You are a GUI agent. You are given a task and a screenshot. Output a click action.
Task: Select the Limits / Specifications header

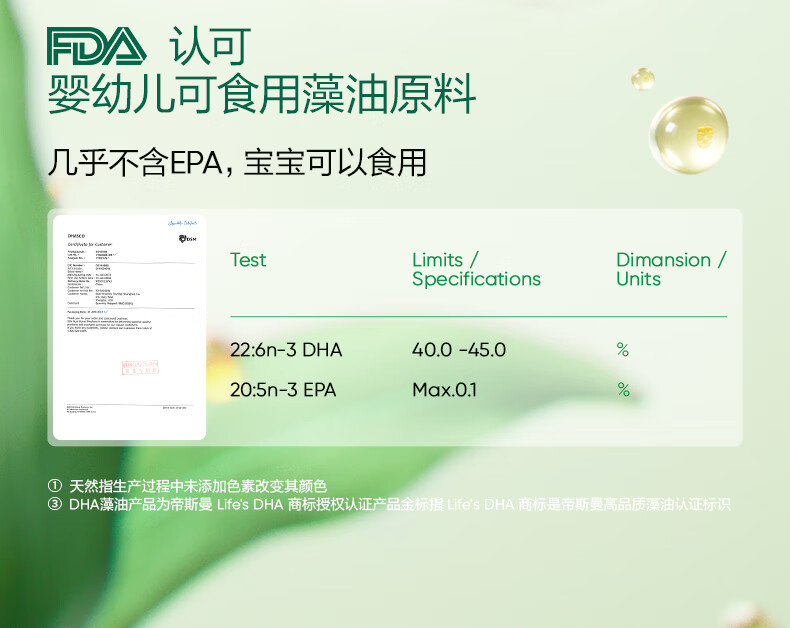pos(476,270)
